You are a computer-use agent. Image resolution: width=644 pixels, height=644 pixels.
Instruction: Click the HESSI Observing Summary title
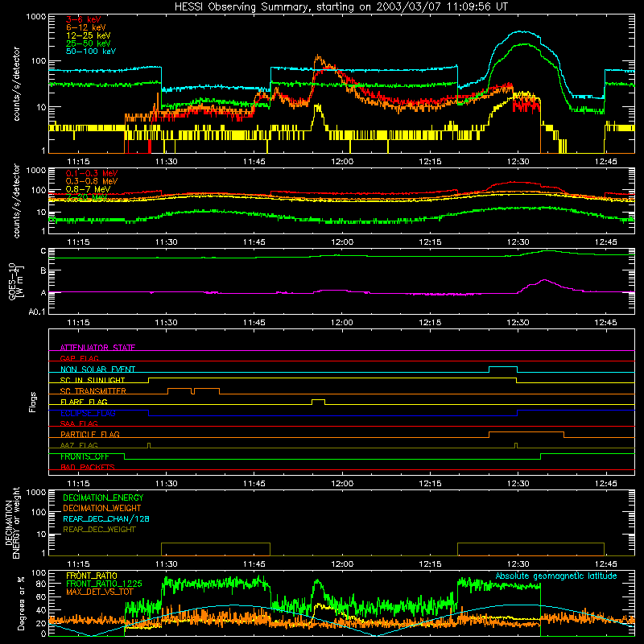pos(341,7)
